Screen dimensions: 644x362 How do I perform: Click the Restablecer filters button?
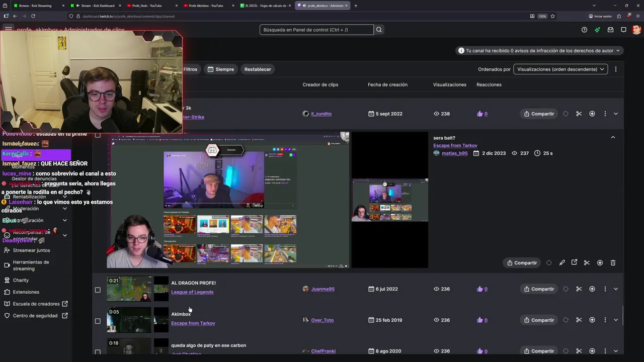258,69
